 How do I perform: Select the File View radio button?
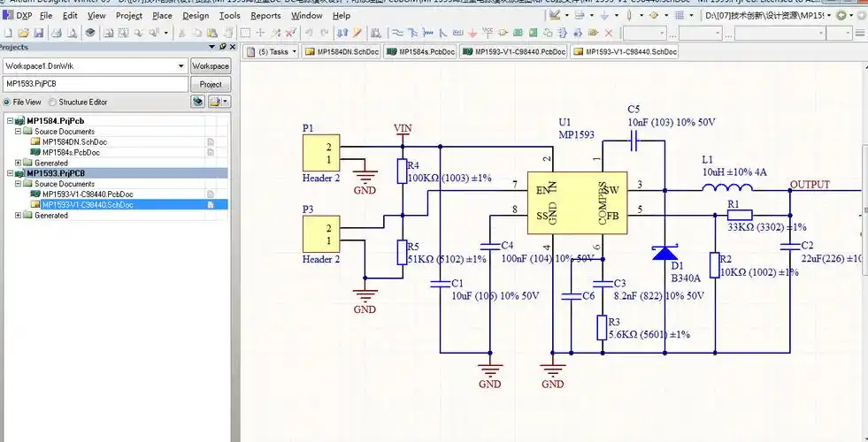pyautogui.click(x=7, y=102)
